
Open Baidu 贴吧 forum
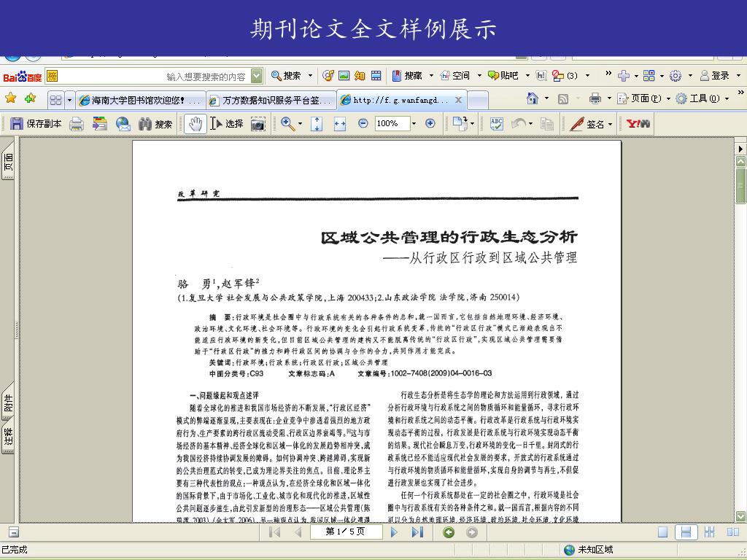click(503, 75)
